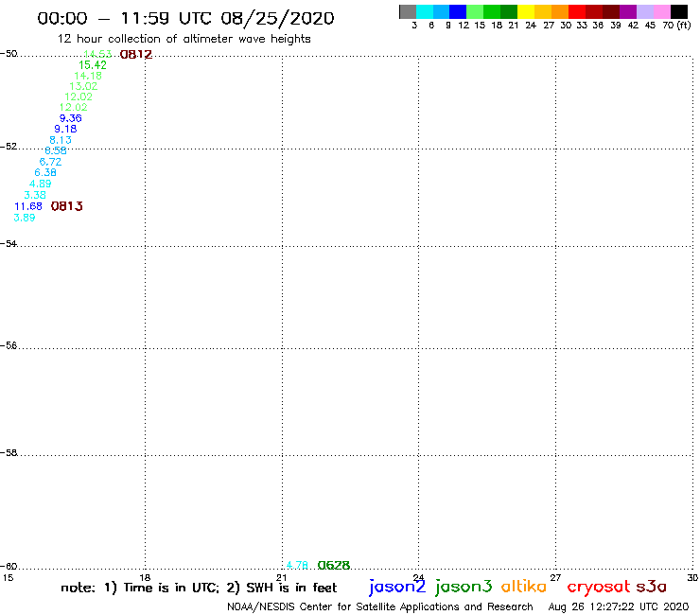Click the wave height value 9.18

click(x=65, y=129)
